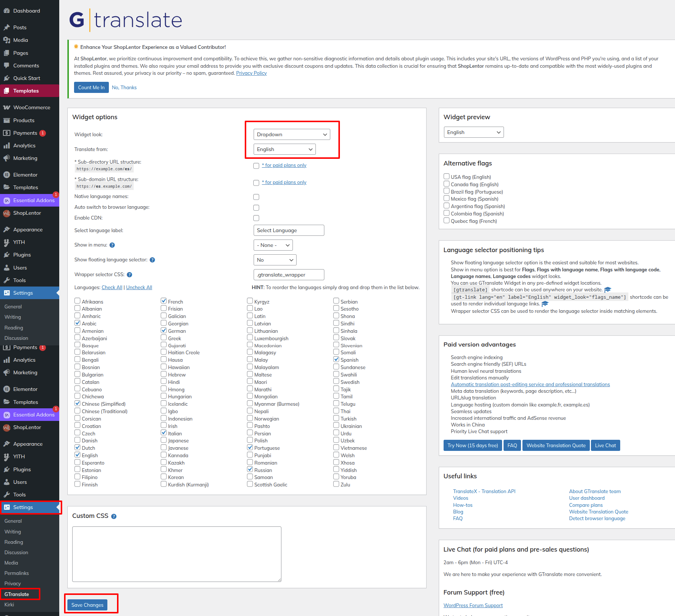Click help icon beside floating language selector
The height and width of the screenshot is (616, 675).
[152, 260]
